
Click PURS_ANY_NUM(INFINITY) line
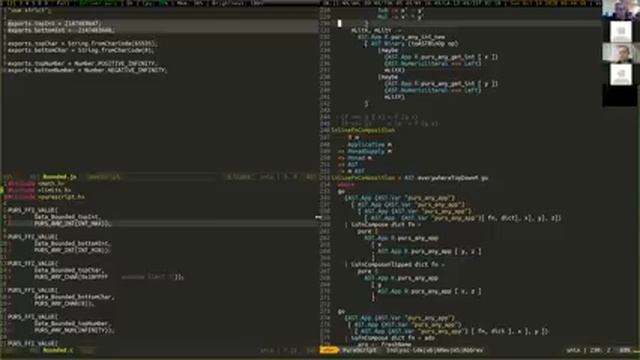point(74,330)
